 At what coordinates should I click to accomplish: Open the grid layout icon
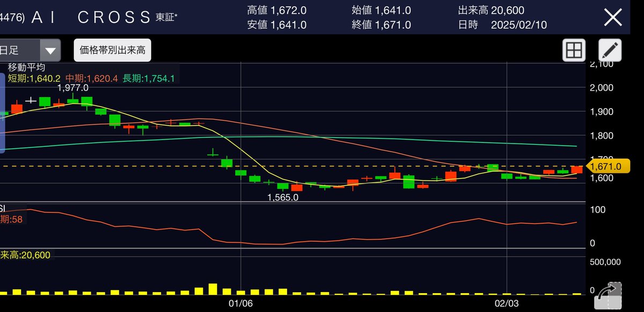tap(574, 51)
